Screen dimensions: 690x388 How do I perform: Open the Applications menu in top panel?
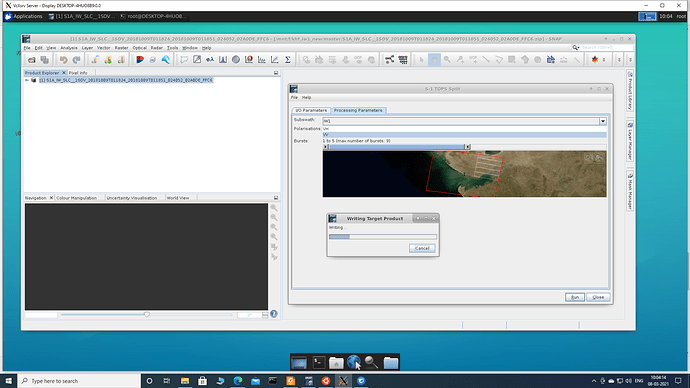(x=23, y=16)
